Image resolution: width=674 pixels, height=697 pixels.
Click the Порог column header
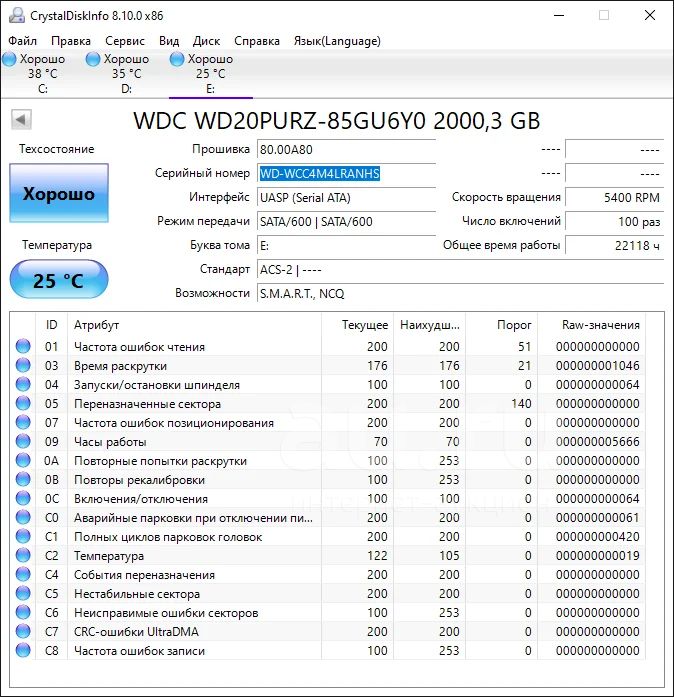click(x=501, y=325)
